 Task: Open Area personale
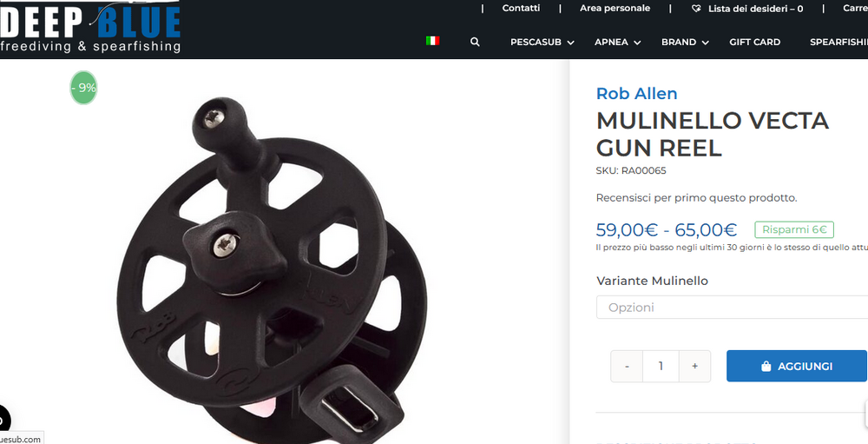tap(615, 9)
